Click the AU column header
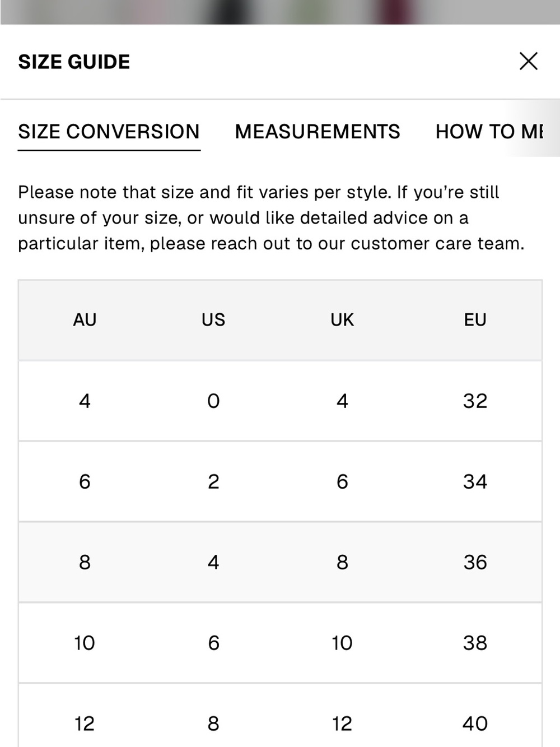 [x=85, y=320]
